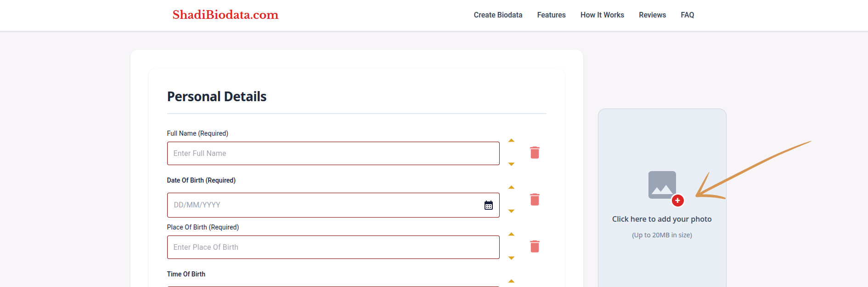Screen dimensions: 868x287
Task: Go to Features in navigation
Action: tap(551, 15)
